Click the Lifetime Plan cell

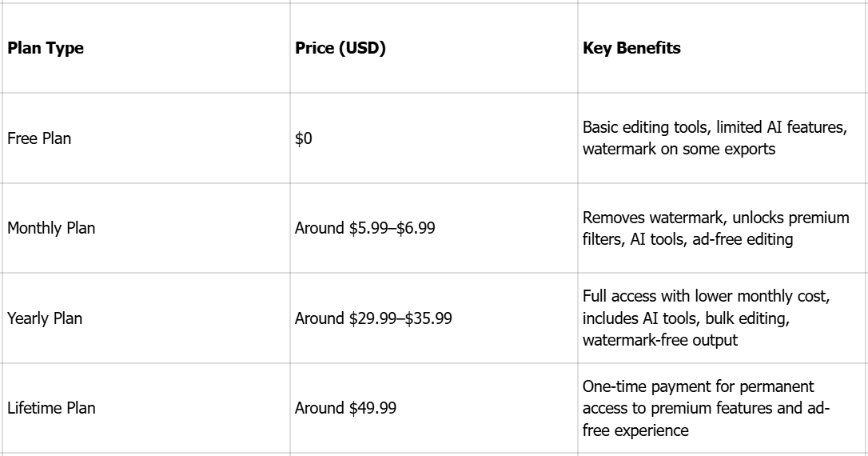click(x=51, y=408)
